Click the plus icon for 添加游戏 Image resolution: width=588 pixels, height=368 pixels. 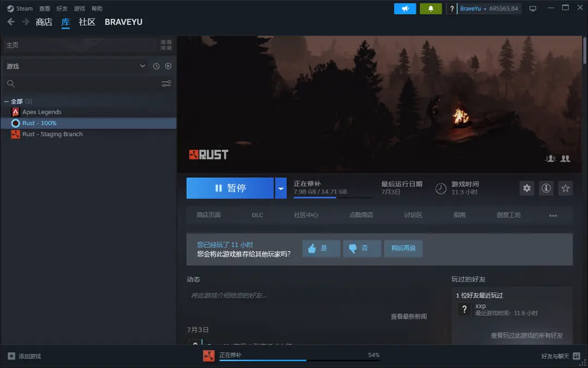[x=11, y=356]
